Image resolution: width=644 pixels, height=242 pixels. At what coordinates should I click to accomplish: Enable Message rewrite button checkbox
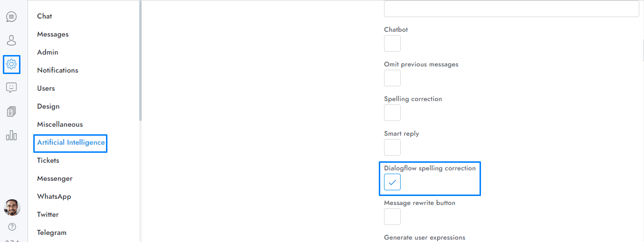(392, 217)
